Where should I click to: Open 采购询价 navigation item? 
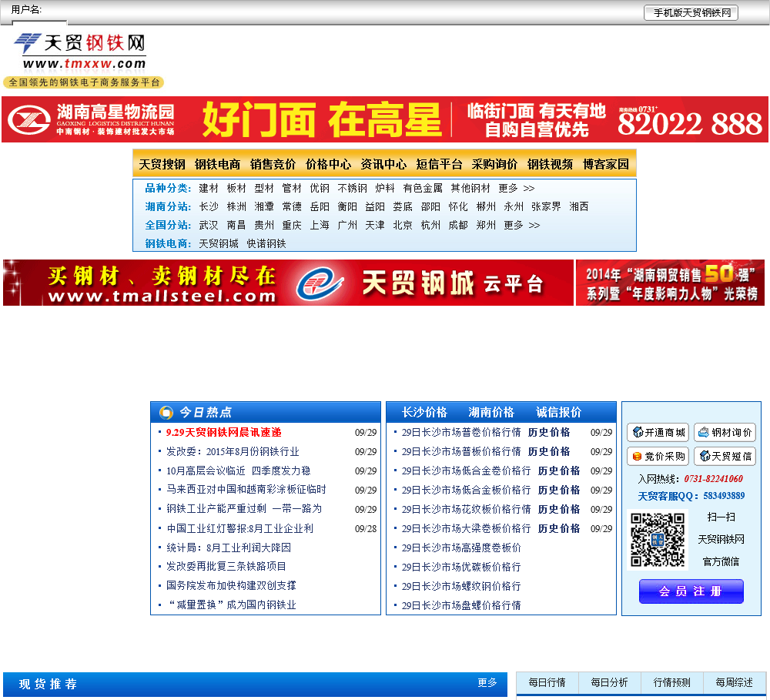click(494, 164)
